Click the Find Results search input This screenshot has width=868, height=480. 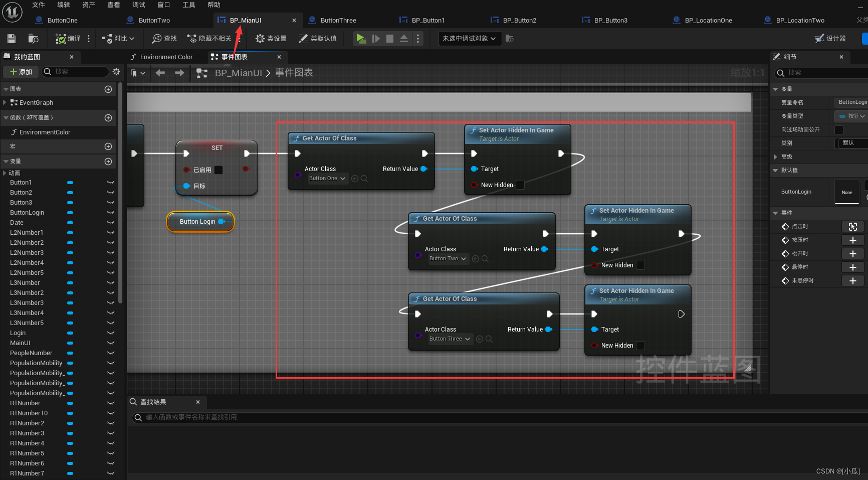(499, 417)
